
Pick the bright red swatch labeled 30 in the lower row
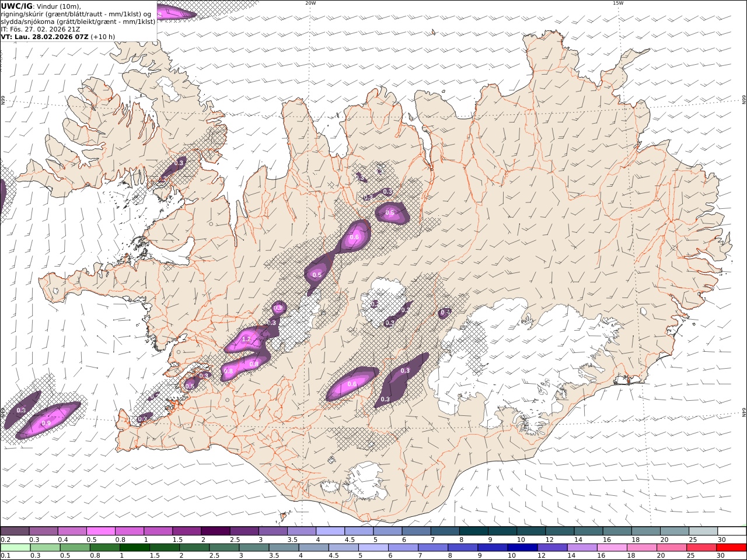pyautogui.click(x=731, y=547)
